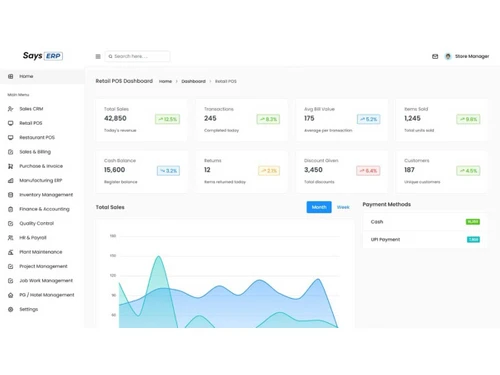Click the Manufacturing ERP icon
Screen dimensions: 500x375
point(11,180)
